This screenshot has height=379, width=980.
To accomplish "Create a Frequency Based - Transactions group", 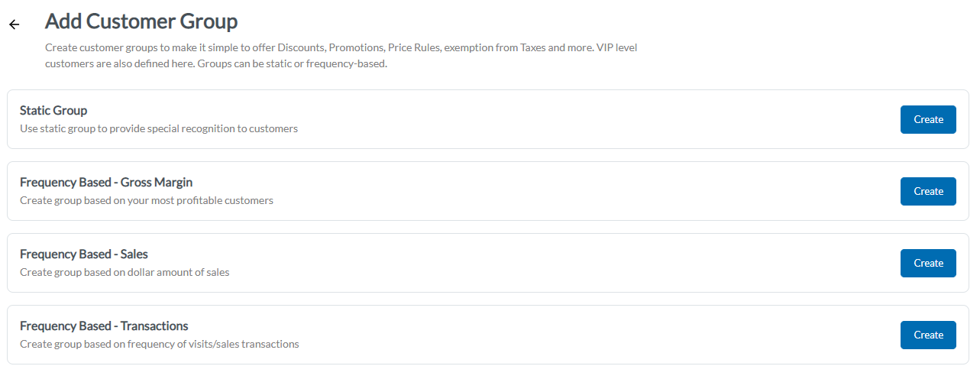I will 928,335.
